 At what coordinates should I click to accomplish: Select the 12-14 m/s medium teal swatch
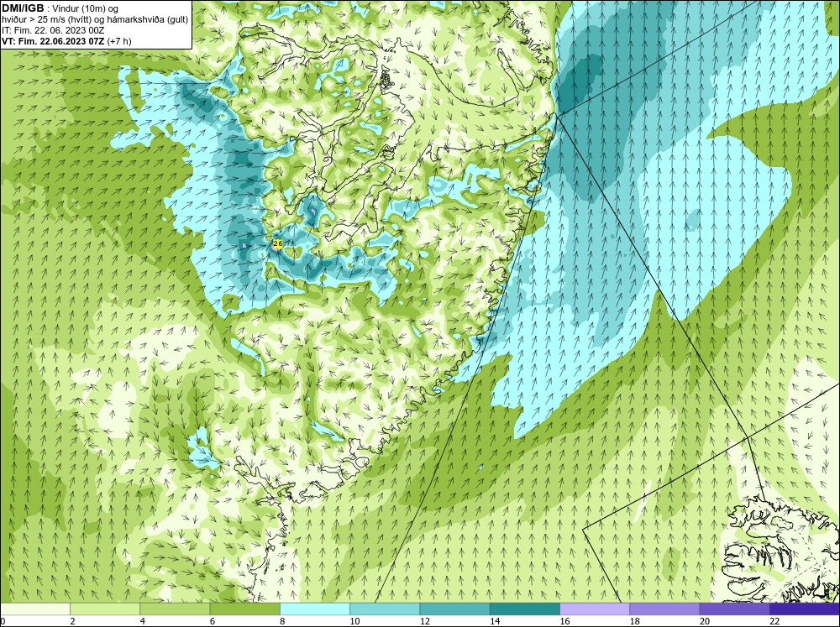coord(454,609)
